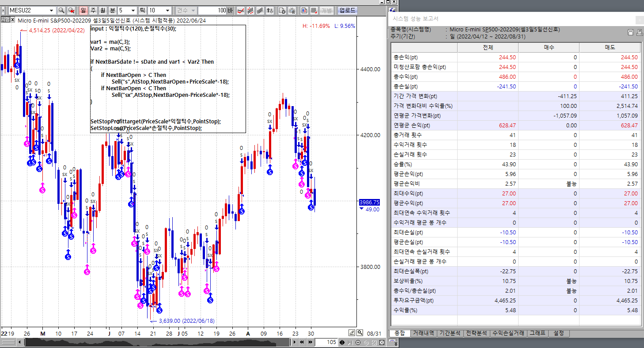The image size is (644, 348).
Task: Toggle the 틱 (tick) period button
Action: (x=143, y=10)
